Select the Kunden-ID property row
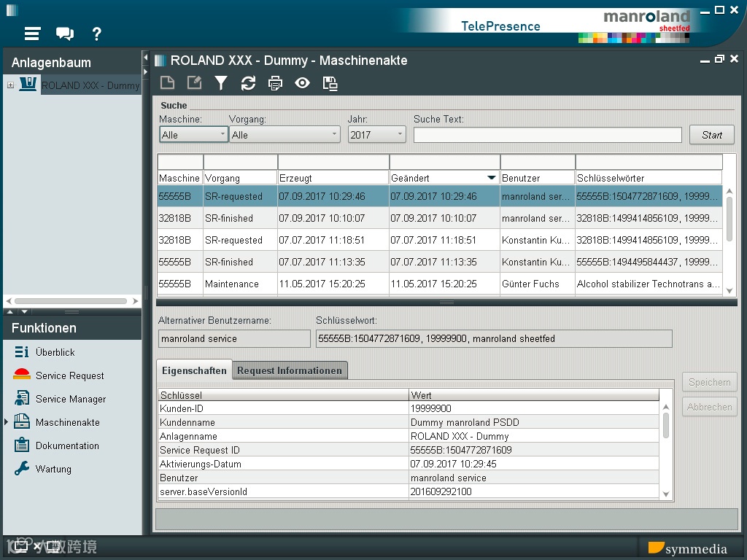 coord(409,408)
